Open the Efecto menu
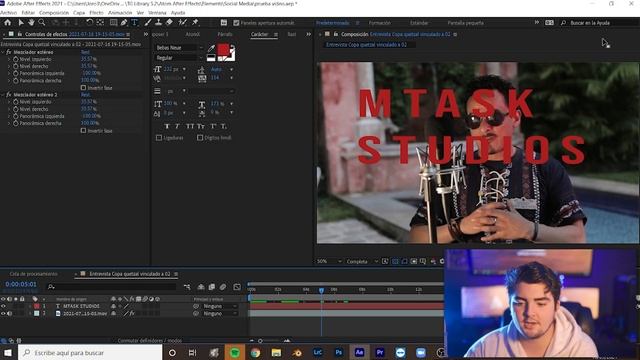640x360 pixels. (x=96, y=13)
